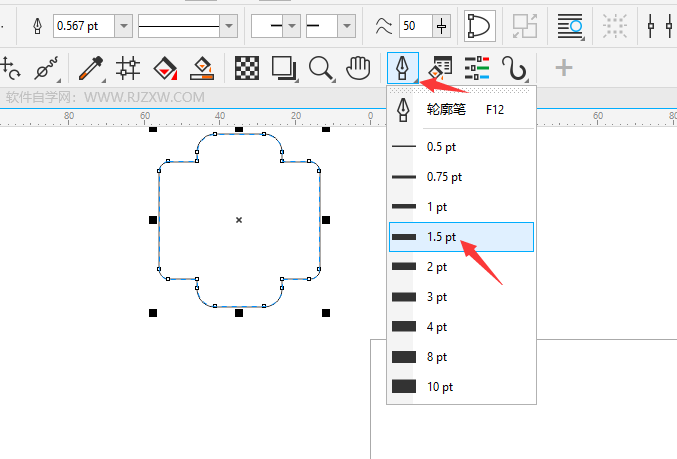Set outline width to 4 pt
Image resolution: width=677 pixels, height=459 pixels.
tap(461, 327)
